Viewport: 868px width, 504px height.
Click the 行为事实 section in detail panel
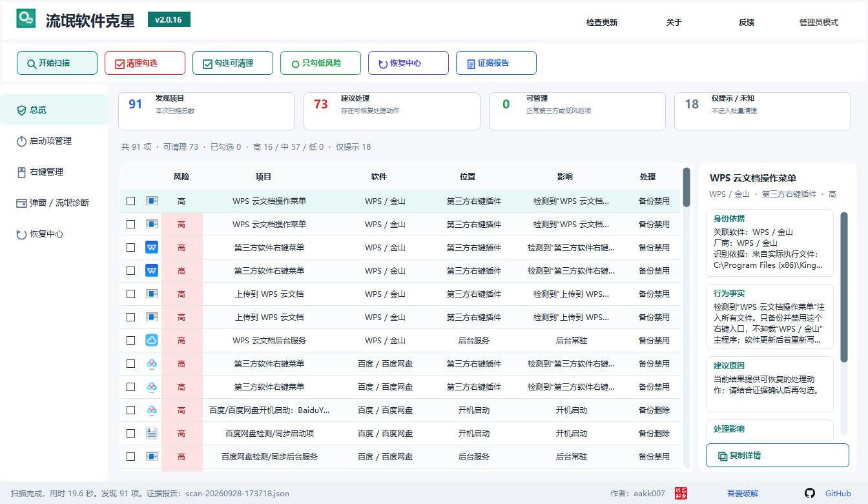770,317
